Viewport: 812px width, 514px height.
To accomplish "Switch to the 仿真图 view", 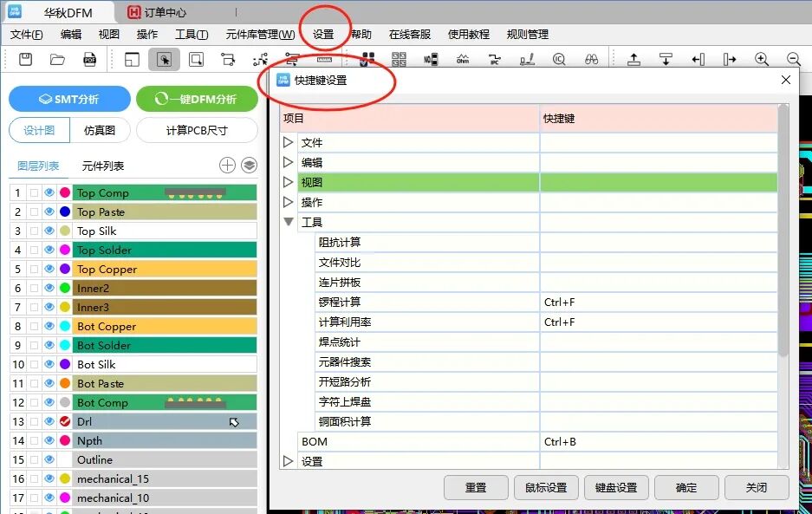I will pyautogui.click(x=100, y=131).
